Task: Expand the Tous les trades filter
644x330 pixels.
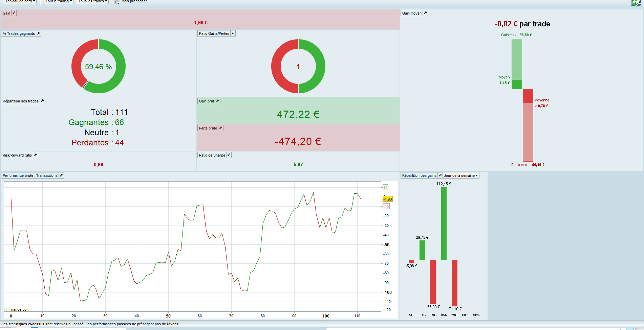Action: [x=93, y=2]
